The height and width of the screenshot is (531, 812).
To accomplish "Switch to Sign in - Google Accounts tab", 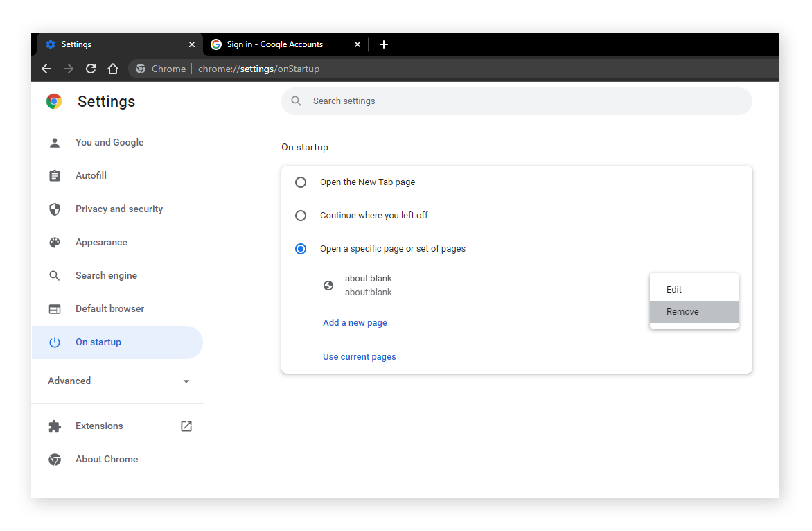I will 275,44.
